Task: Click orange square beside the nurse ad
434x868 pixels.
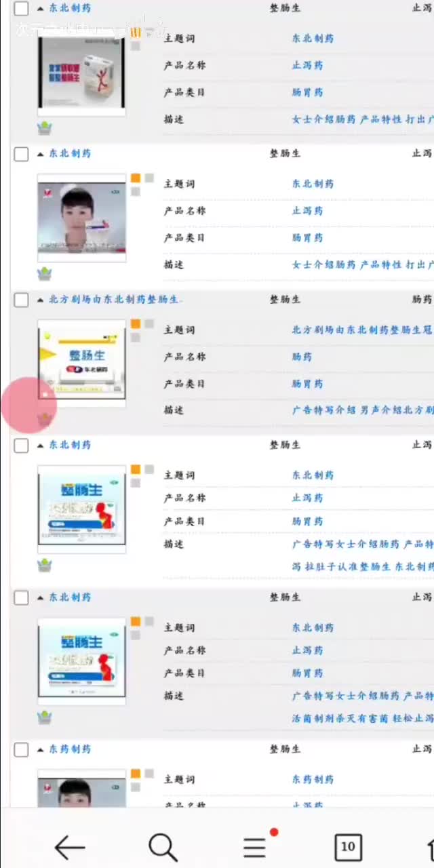Action: [136, 178]
